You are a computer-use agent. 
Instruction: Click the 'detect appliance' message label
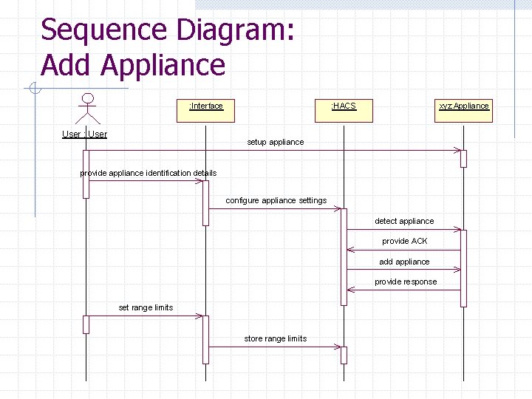404,221
